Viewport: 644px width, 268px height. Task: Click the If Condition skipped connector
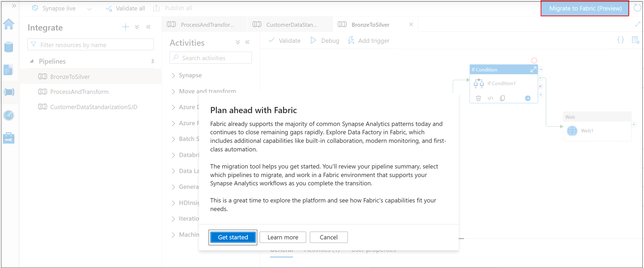coord(540,70)
